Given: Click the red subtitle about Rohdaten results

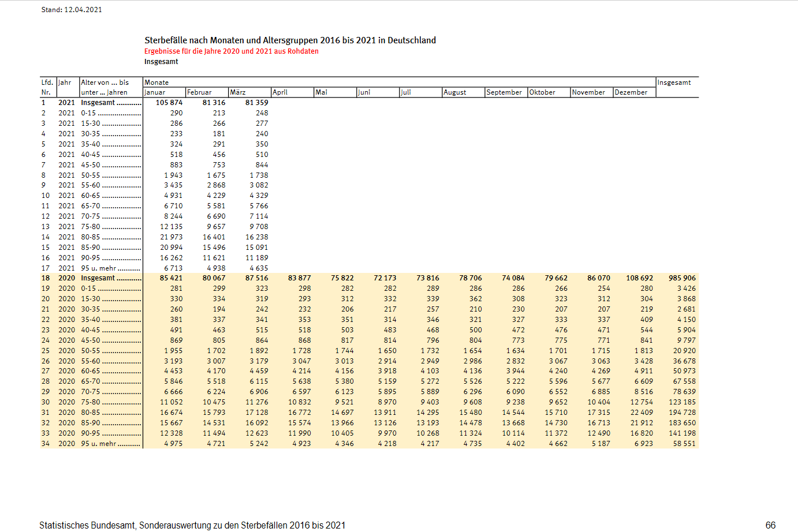Looking at the screenshot, I should pos(231,51).
